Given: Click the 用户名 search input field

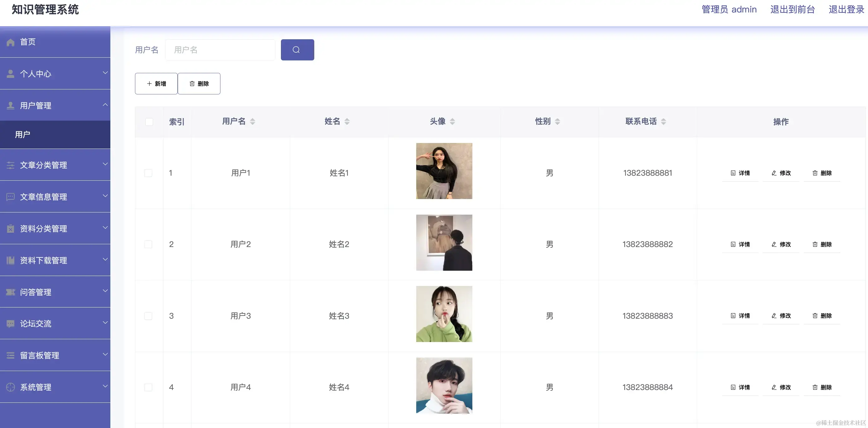Looking at the screenshot, I should point(220,50).
